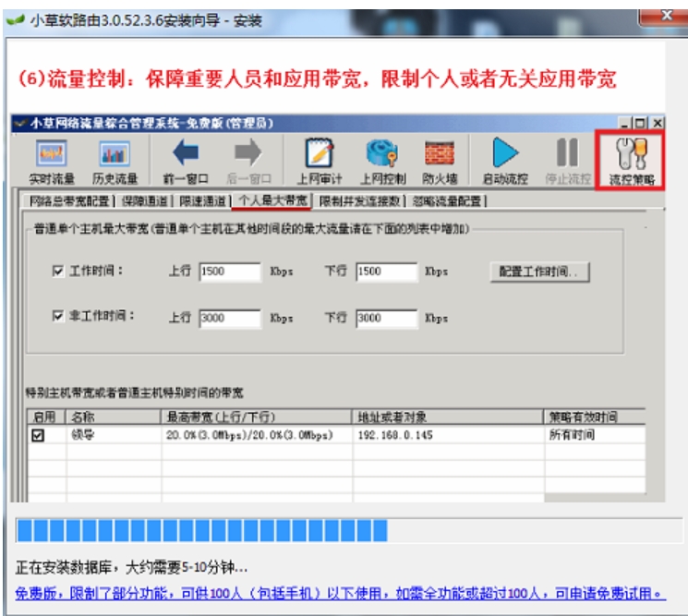Click the 地址或者对象 column header
The width and height of the screenshot is (688, 616).
tap(448, 417)
